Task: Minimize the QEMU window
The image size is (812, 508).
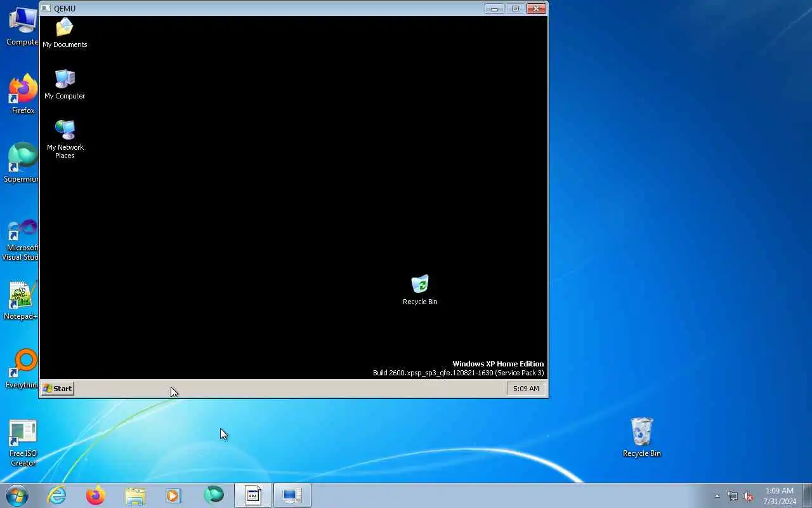Action: (494, 9)
